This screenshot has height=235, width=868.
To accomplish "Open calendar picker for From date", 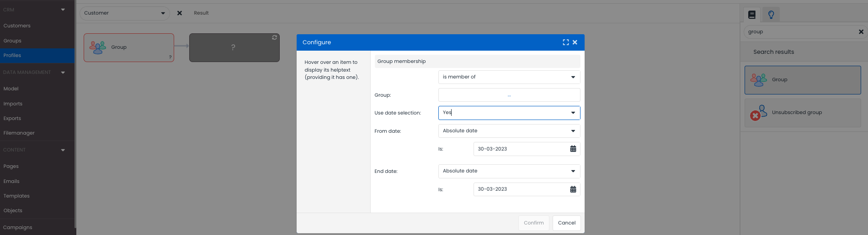I will [573, 149].
